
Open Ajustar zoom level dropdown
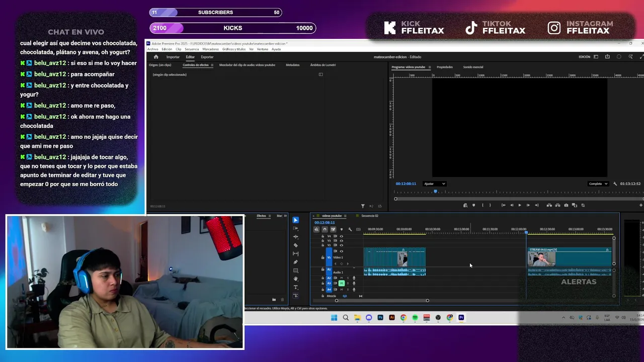coord(435,184)
